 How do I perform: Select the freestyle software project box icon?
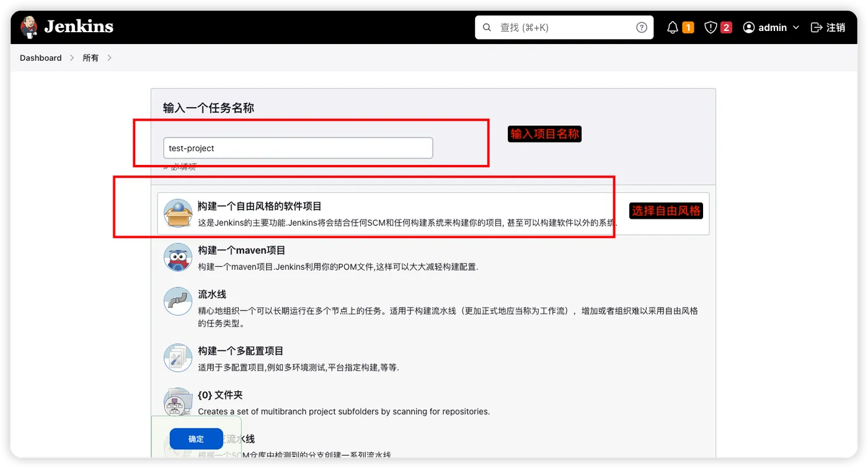point(178,213)
